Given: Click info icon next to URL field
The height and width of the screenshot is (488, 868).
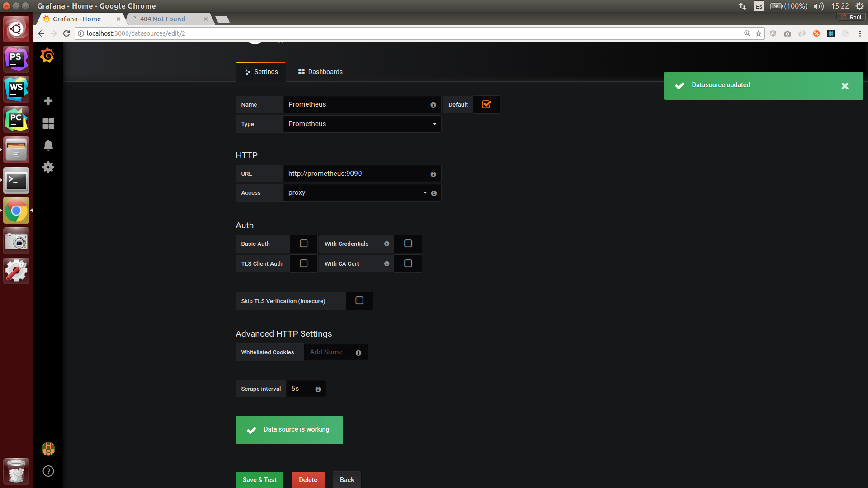Looking at the screenshot, I should click(x=433, y=174).
